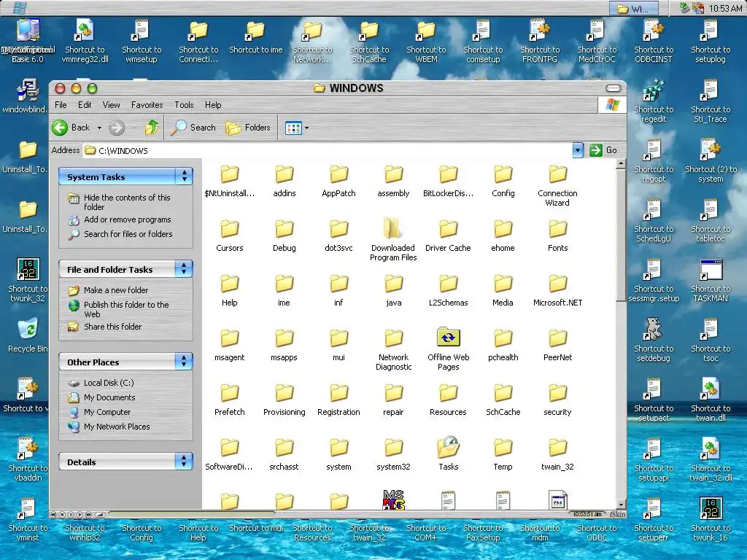Viewport: 747px width, 560px height.
Task: Open the View menu
Action: click(x=111, y=105)
